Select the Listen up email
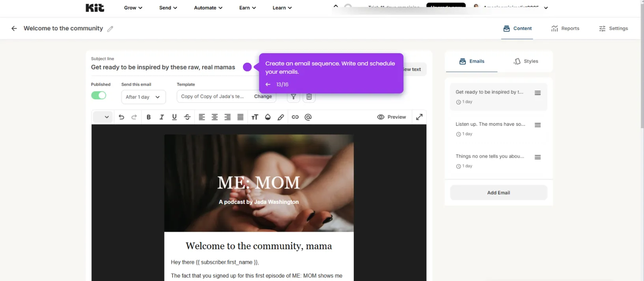 tap(498, 129)
